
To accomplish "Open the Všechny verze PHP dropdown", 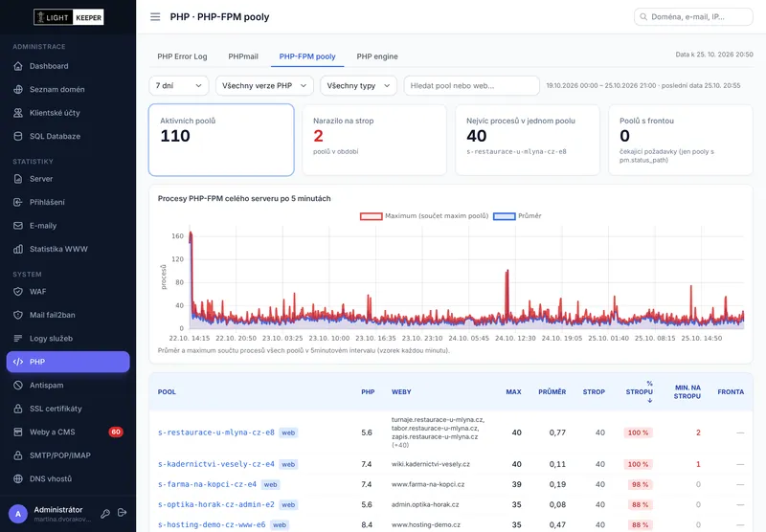I will [264, 85].
